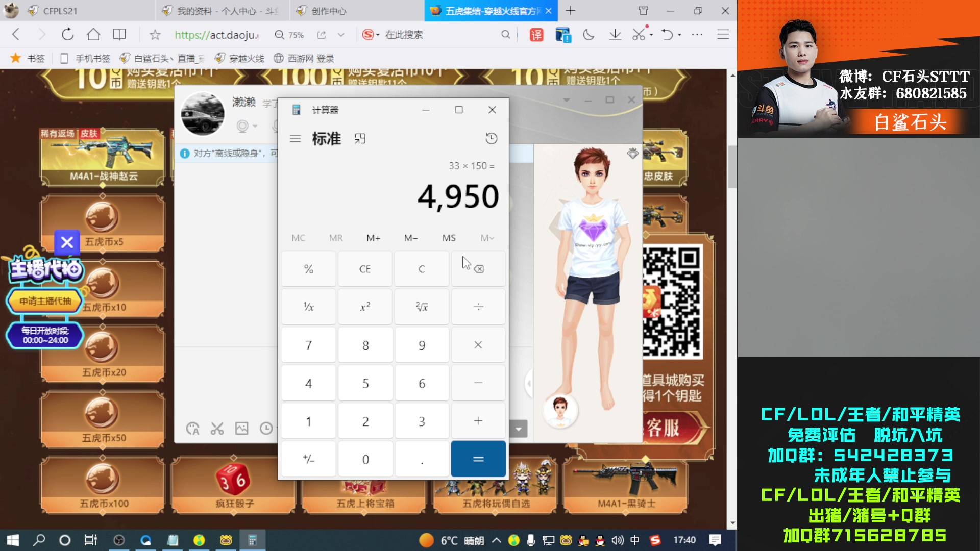Click the decimal point key
Screen dimensions: 980x551
click(x=422, y=459)
